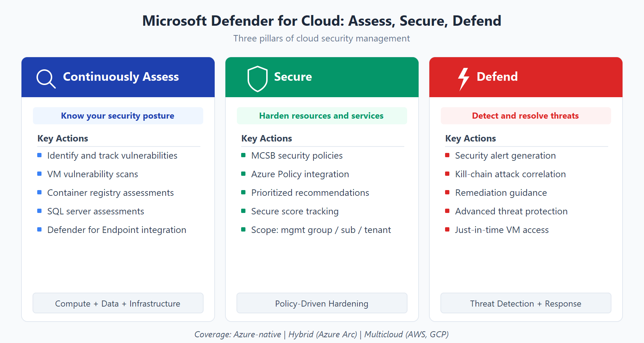
Task: Select 'Just-in-time VM access' item
Action: point(502,230)
